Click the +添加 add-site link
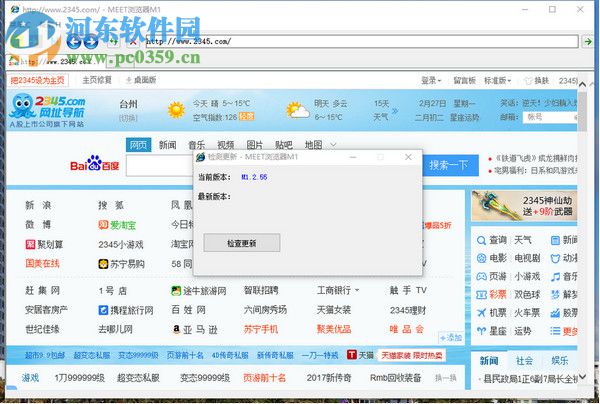This screenshot has width=600, height=404. 451,337
